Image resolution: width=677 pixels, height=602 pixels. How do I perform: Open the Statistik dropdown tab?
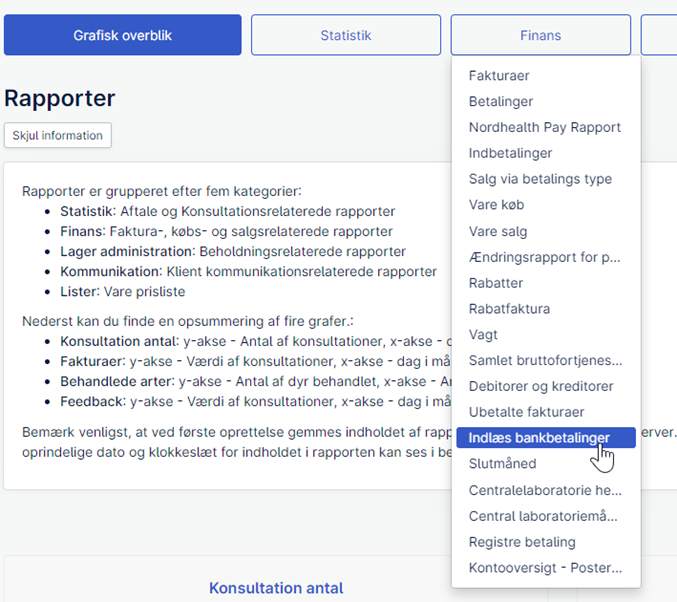(346, 35)
